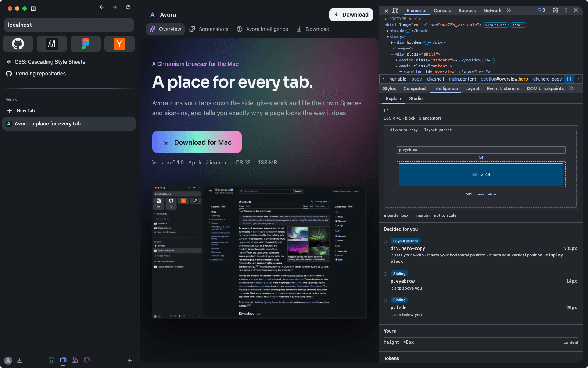Screen dimensions: 588x368
Task: Open the Wikipedia screenshot thumbnail
Action: [259, 252]
